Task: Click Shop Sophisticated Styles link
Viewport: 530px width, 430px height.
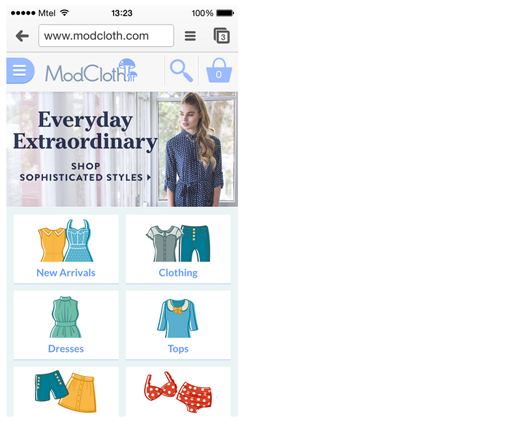Action: (x=85, y=172)
